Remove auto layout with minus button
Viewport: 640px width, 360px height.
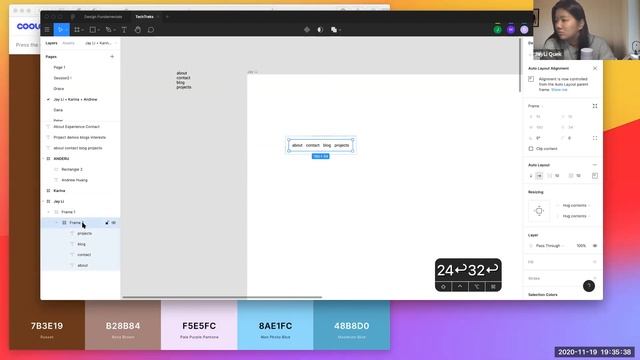tap(595, 165)
